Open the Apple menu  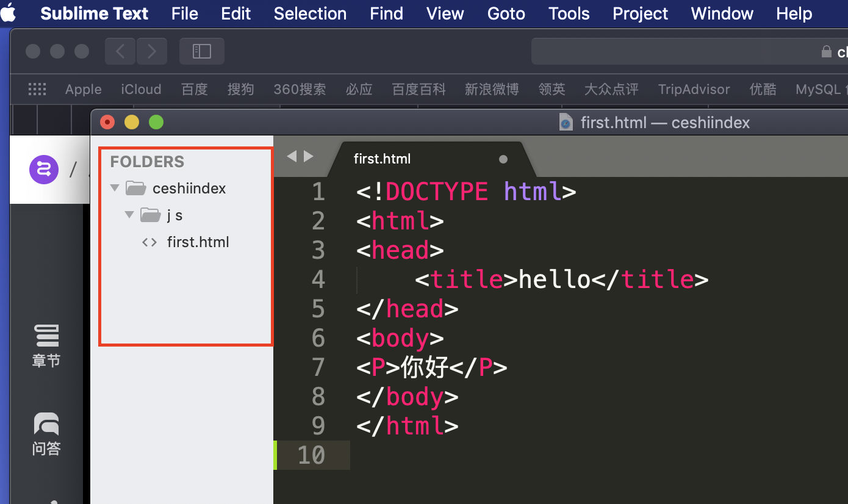(9, 12)
